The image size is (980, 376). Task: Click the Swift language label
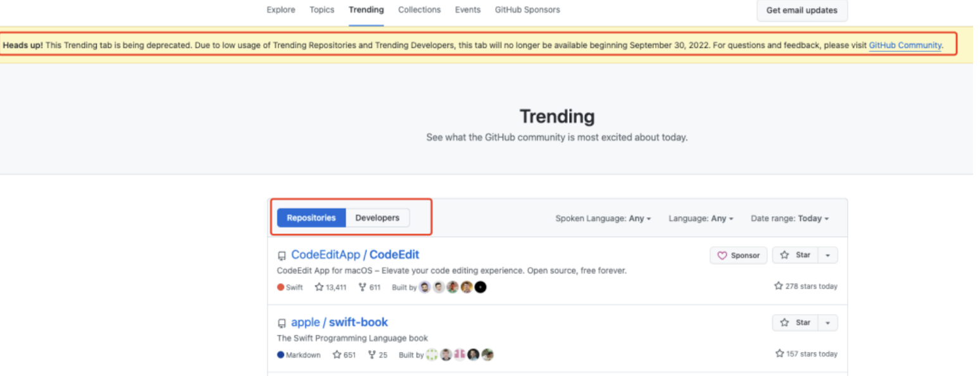(x=291, y=287)
